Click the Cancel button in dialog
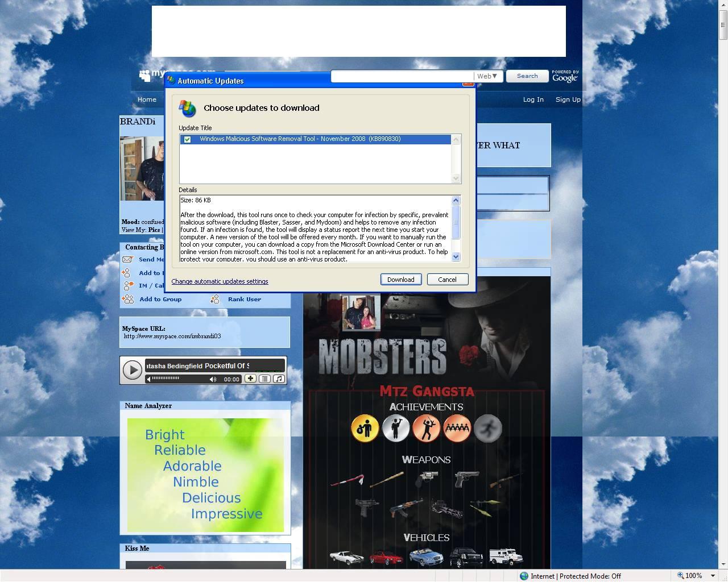The image size is (728, 582). 447,280
